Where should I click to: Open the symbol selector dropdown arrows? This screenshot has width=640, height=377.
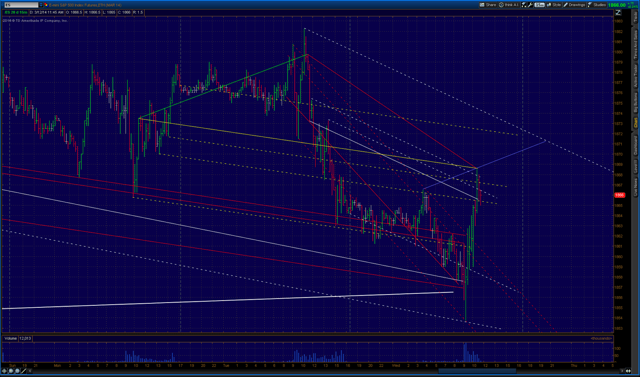41,5
